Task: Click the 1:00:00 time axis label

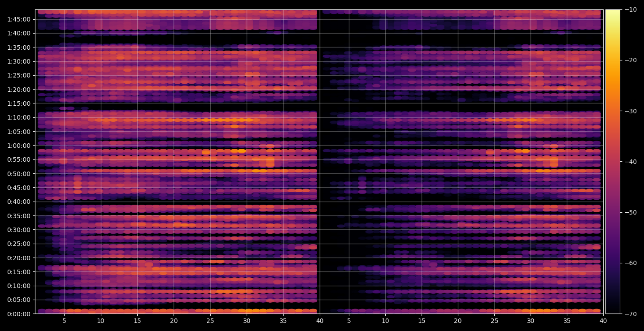Action: [x=19, y=146]
